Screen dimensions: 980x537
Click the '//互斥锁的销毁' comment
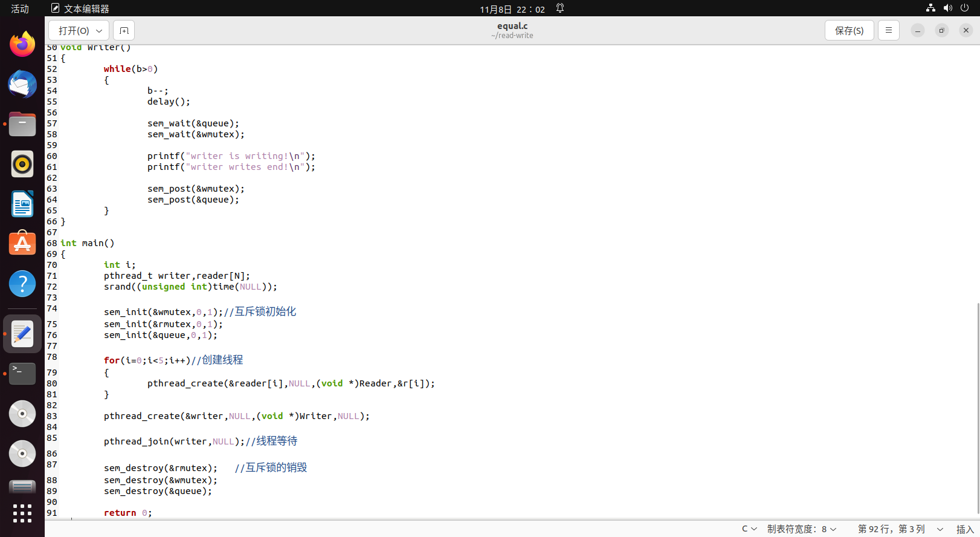(x=271, y=467)
